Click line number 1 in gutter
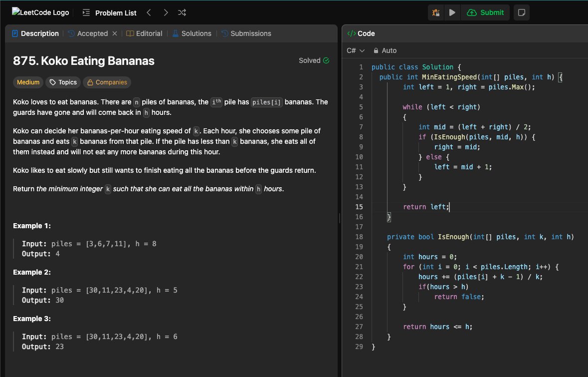The height and width of the screenshot is (377, 588). click(x=361, y=67)
